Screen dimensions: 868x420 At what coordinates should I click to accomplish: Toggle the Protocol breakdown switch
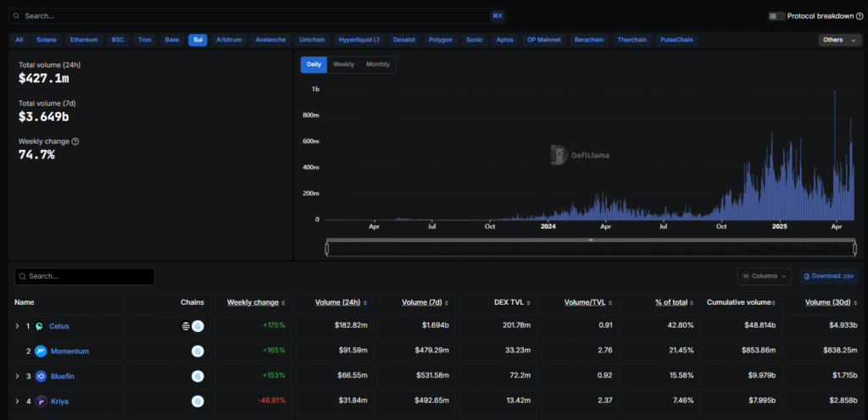point(776,16)
